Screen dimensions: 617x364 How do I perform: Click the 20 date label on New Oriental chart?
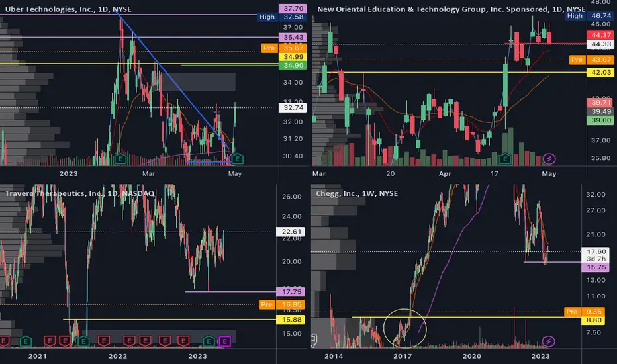click(x=390, y=173)
